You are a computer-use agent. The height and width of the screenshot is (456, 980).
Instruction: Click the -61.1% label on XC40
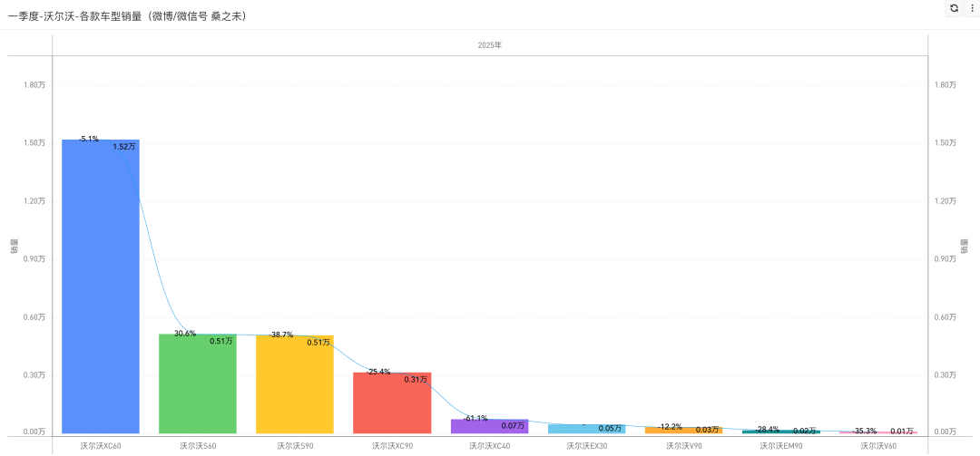475,418
